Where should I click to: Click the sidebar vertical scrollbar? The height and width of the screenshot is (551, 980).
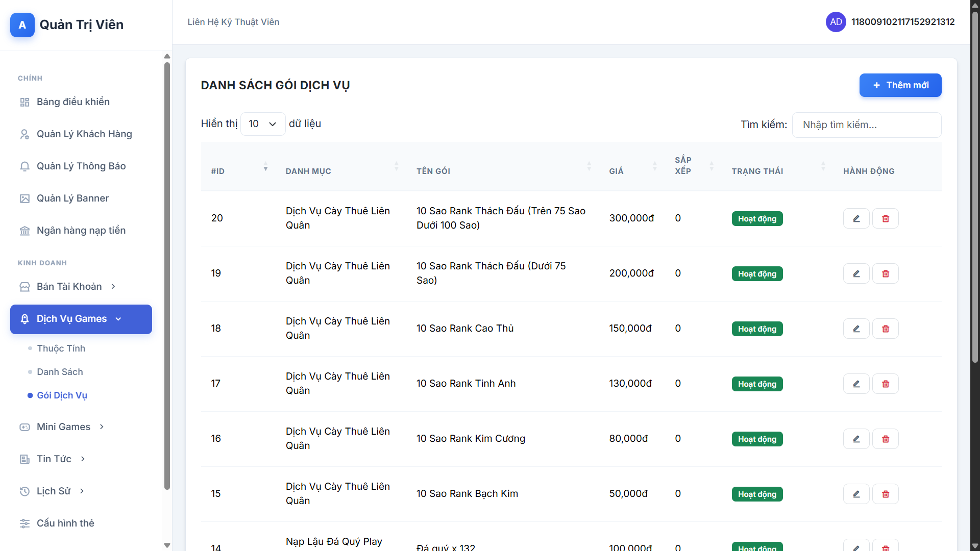click(167, 275)
